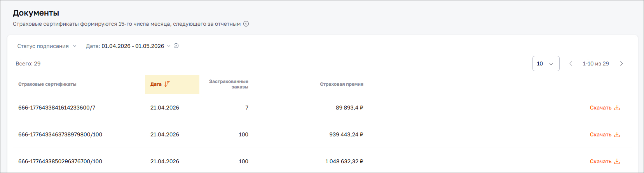Viewport: 644px width, 173px height.
Task: Click download icon for certificate ending 979800/100
Action: 617,134
